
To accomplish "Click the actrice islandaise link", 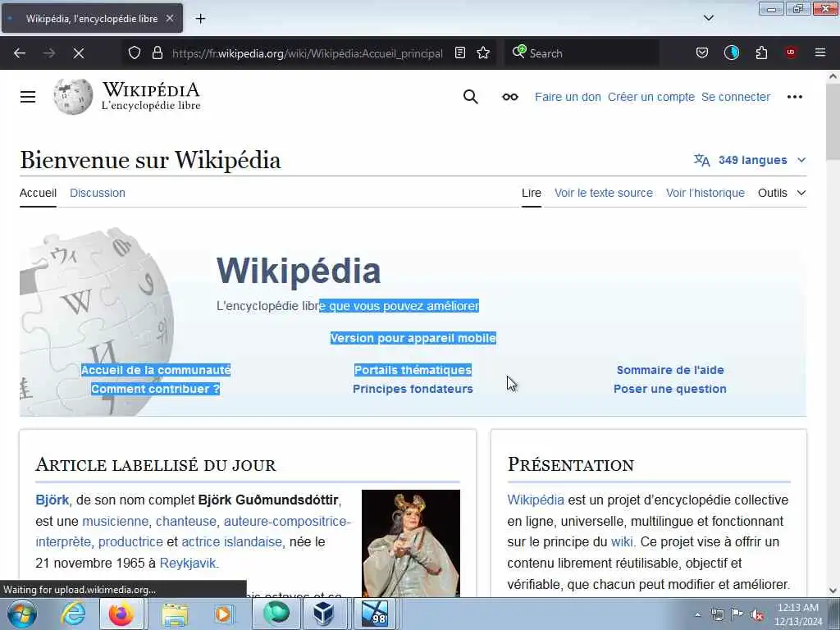I will click(231, 542).
